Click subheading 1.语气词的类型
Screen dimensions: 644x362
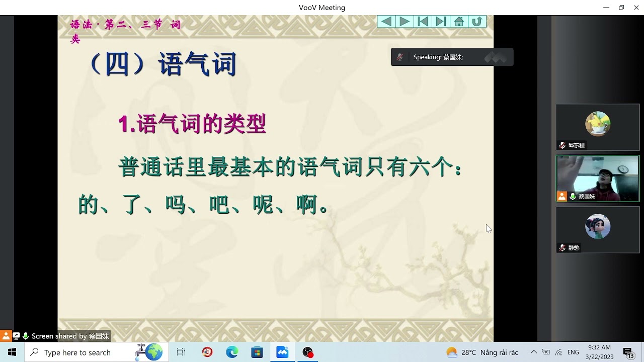point(192,124)
